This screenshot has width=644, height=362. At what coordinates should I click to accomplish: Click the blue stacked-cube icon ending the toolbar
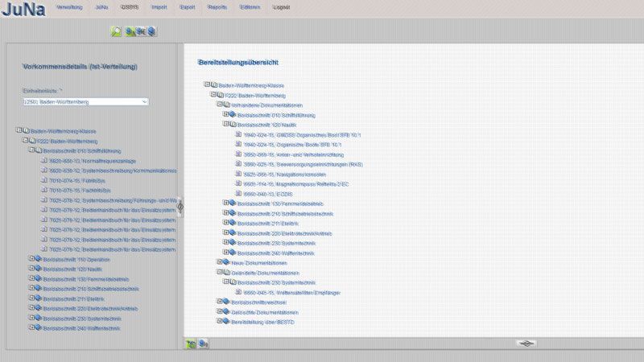click(x=151, y=31)
